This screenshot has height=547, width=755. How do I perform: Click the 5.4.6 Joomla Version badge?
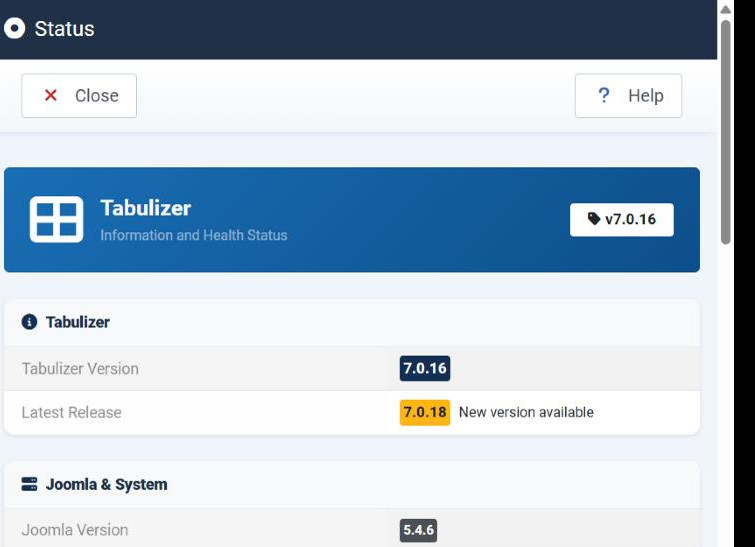click(418, 530)
